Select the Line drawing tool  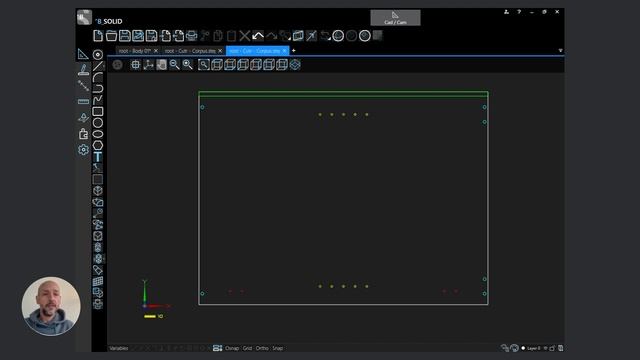coord(98,66)
